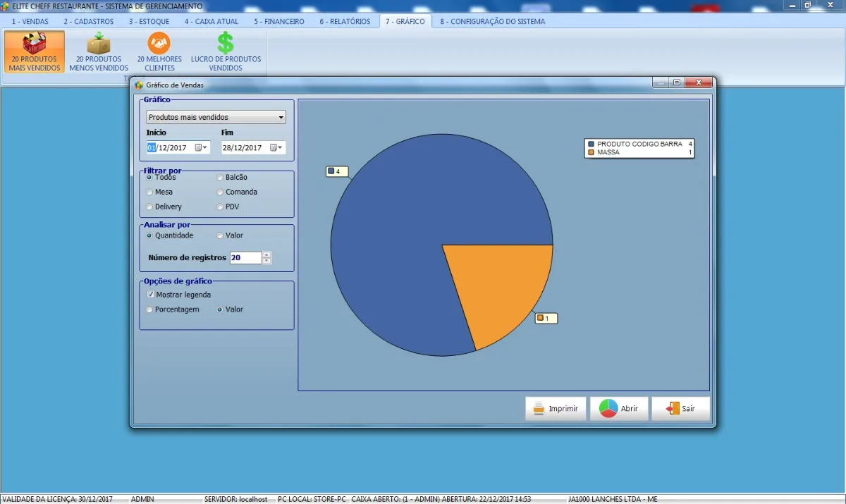Choose Porcentagem chart option
This screenshot has height=504, width=846.
[x=173, y=309]
